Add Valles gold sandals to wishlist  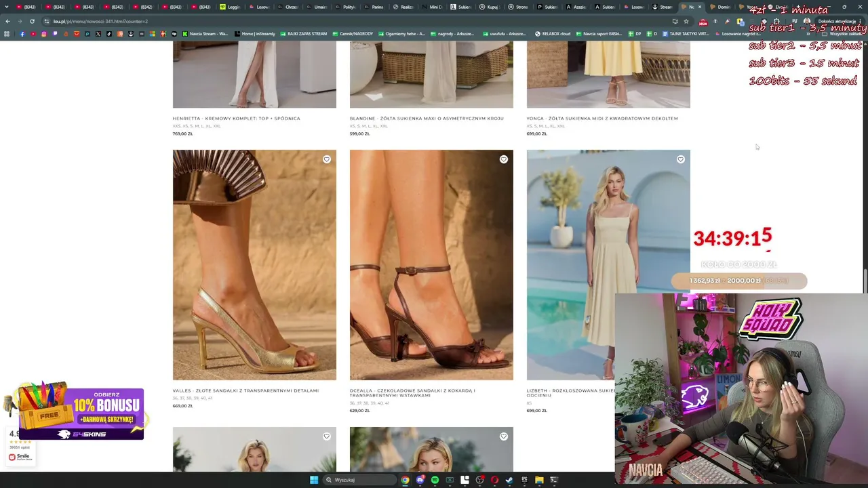326,159
